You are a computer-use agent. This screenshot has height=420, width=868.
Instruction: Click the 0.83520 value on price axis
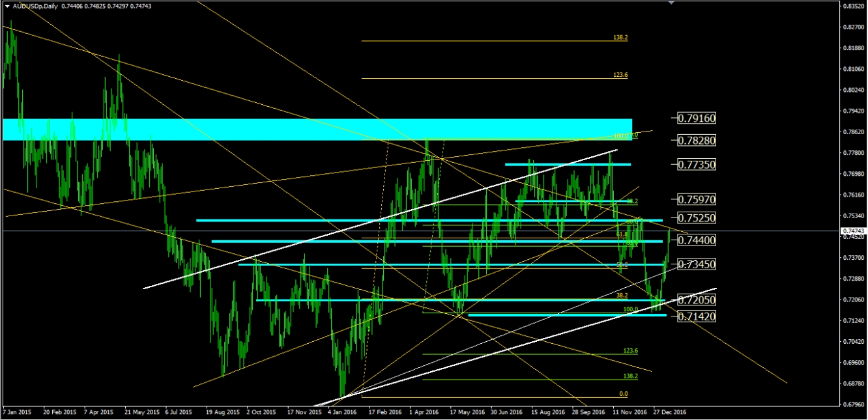(x=854, y=6)
